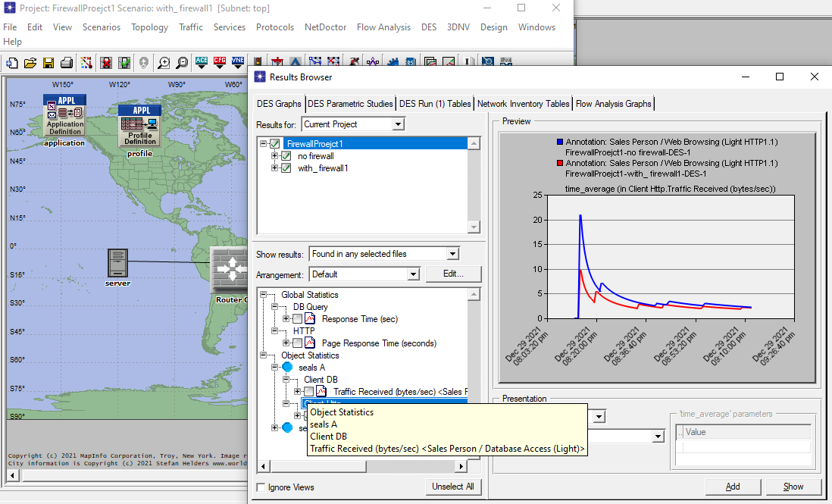832x504 pixels.
Task: Check the Page Response Time checkbox
Action: pyautogui.click(x=298, y=343)
